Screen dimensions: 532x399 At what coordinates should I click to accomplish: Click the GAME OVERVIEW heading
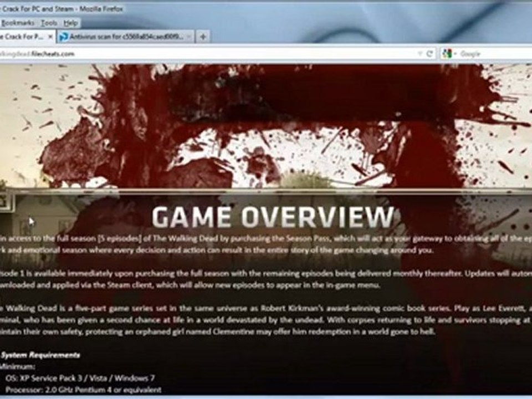(273, 217)
